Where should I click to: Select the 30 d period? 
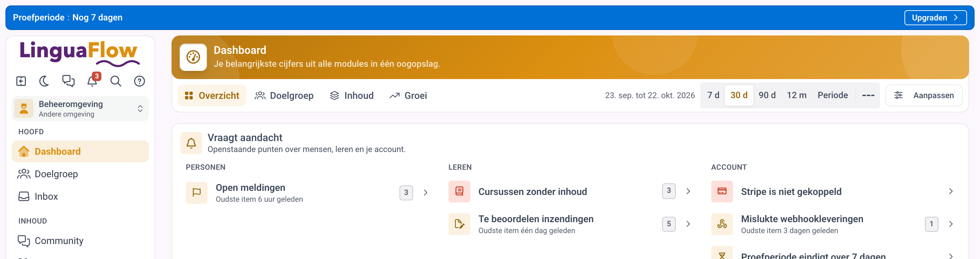(739, 96)
